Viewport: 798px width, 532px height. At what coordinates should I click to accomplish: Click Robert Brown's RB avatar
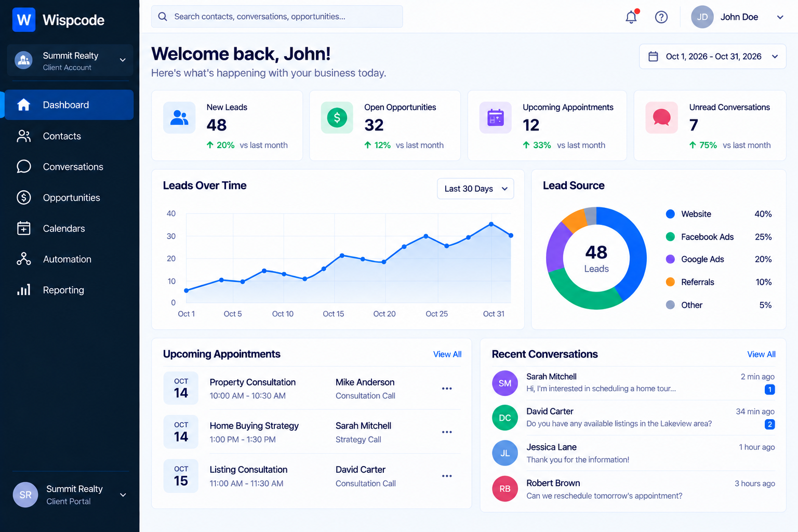point(505,489)
